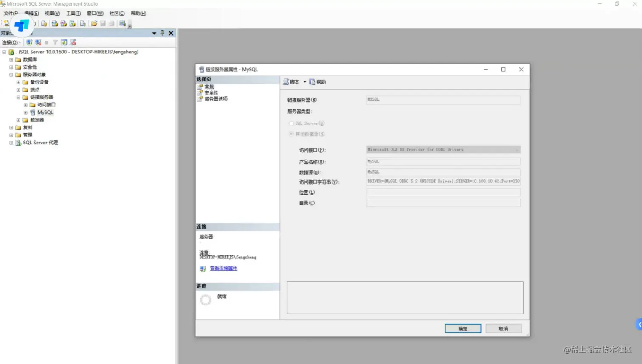Screen dimensions: 642x364
Task: Click the 链接服务器 name field
Action: (x=443, y=100)
